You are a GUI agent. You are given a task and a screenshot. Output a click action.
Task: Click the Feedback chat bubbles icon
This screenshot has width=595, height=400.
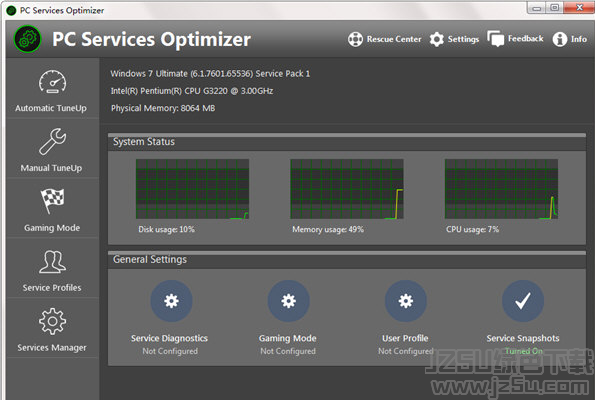496,39
